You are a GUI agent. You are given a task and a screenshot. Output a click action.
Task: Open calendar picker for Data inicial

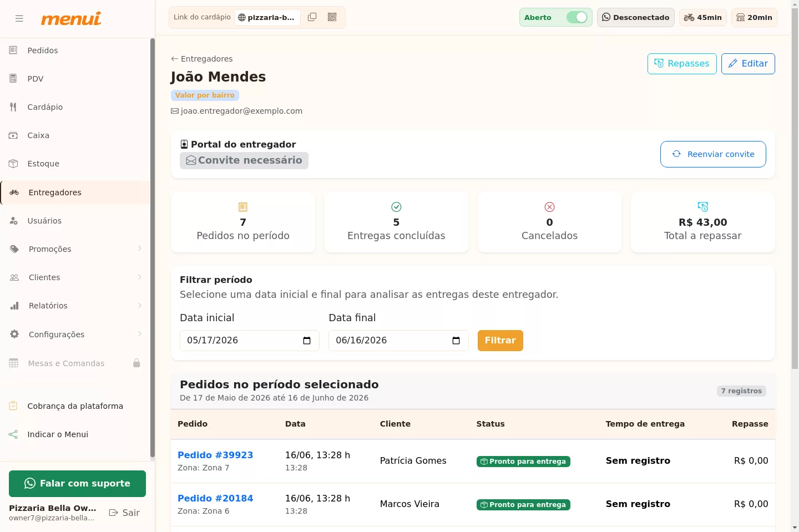(307, 341)
